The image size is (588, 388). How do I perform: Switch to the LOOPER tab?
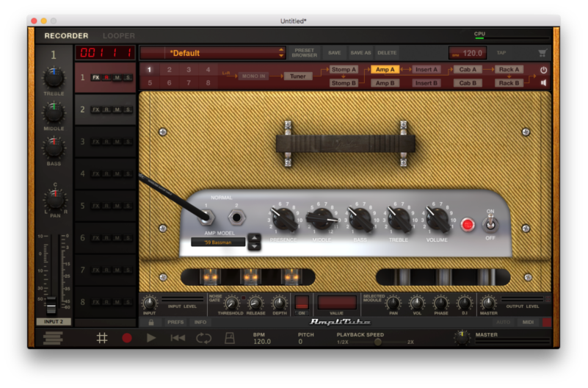[119, 36]
